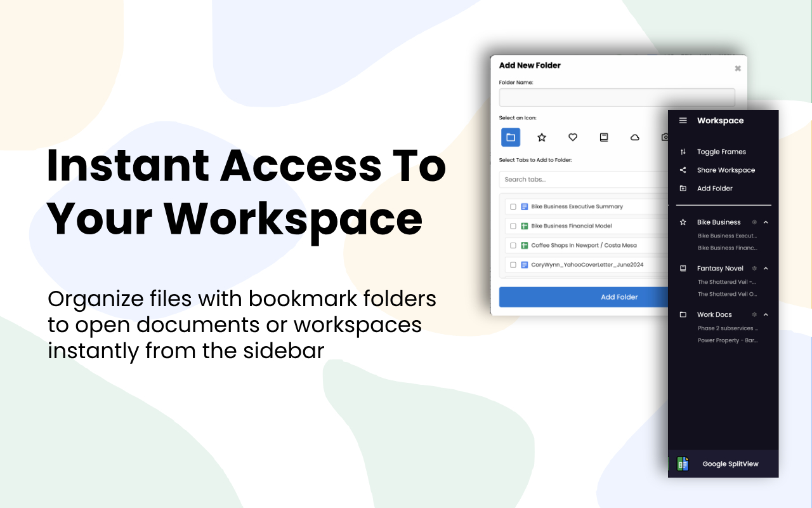Pick the heart icon for the folder
The width and height of the screenshot is (812, 508).
point(573,137)
